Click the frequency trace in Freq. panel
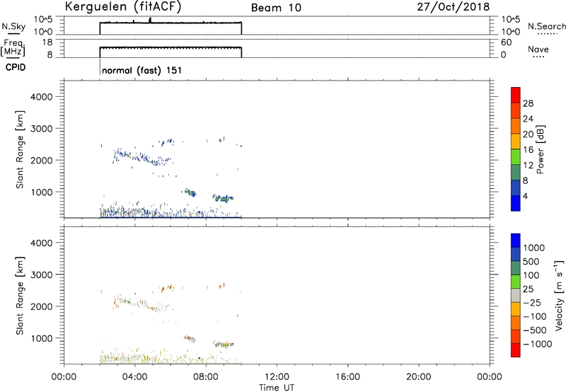 click(171, 47)
